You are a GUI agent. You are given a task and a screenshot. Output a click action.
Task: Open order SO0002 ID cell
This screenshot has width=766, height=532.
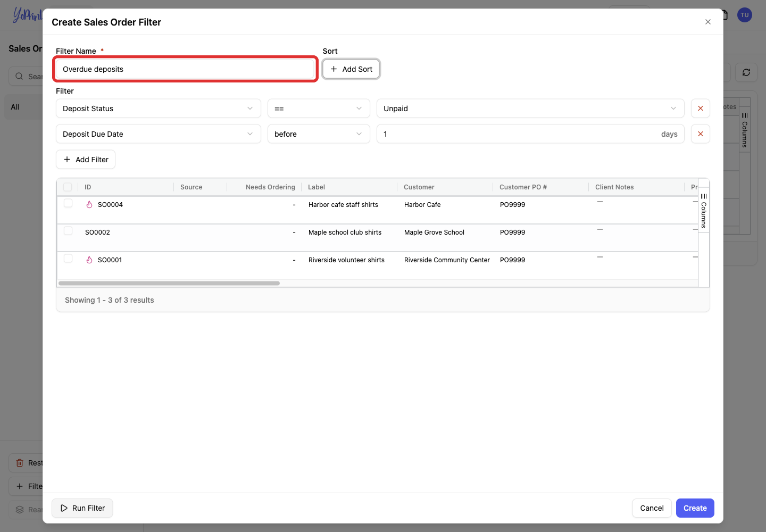coord(97,232)
